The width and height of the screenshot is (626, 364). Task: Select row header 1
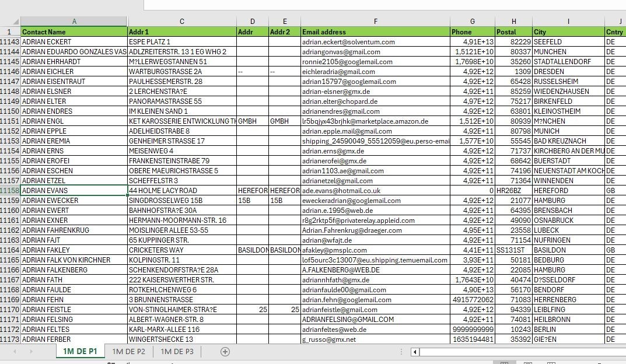tap(10, 32)
